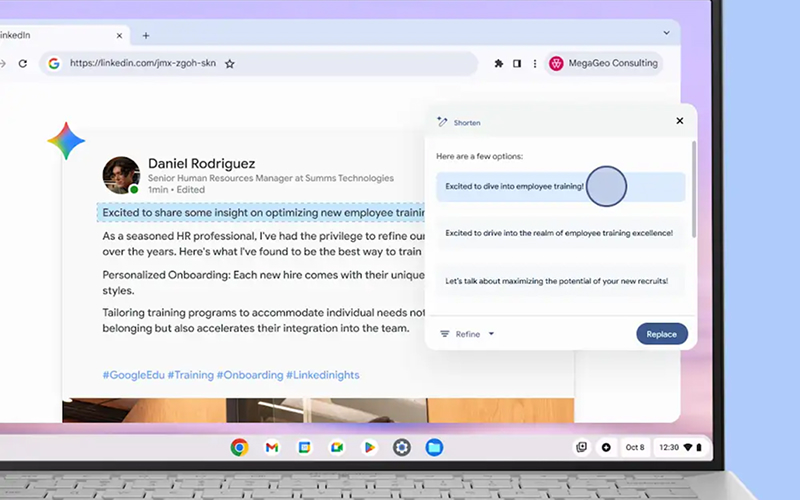Bookmark this page with star icon
The width and height of the screenshot is (800, 500).
click(230, 63)
